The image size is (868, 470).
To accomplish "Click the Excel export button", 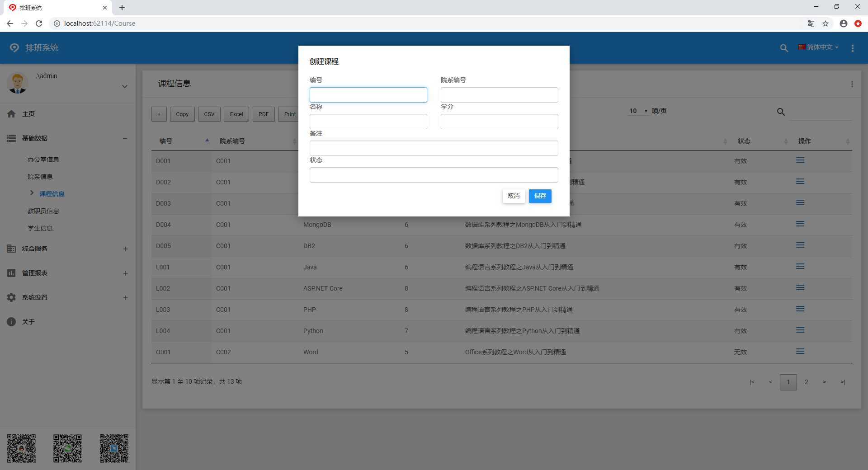I will click(236, 114).
